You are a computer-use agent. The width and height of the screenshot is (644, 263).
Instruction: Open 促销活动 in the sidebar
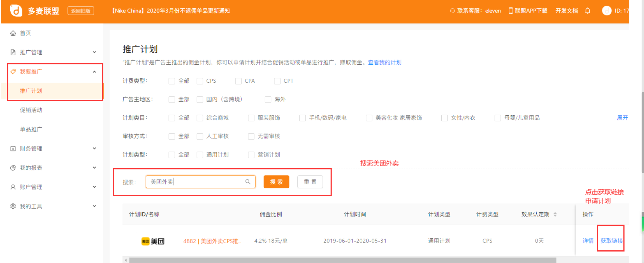(31, 110)
